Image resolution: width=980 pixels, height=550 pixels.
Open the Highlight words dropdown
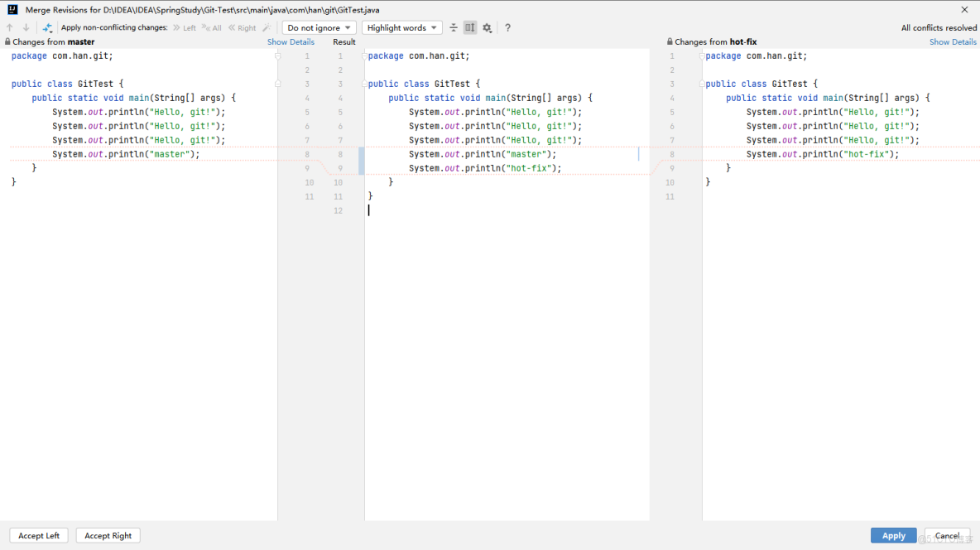pyautogui.click(x=401, y=27)
